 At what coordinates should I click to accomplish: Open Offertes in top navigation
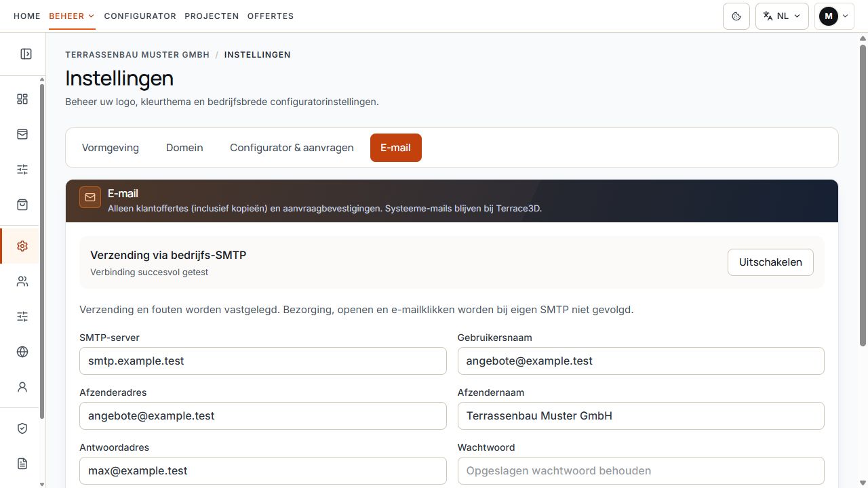click(271, 16)
